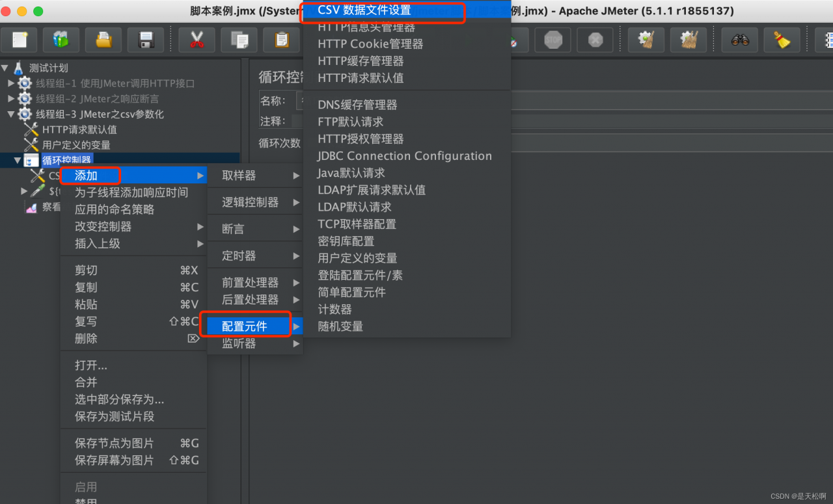Click the Paste clipboard toolbar icon
Screen dimensions: 833x504
(x=281, y=40)
